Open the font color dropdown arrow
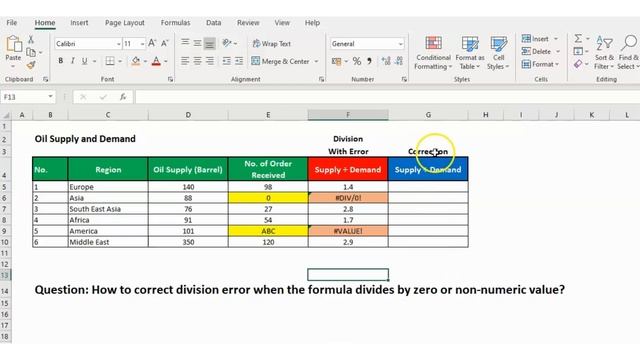The width and height of the screenshot is (640, 360). tap(166, 61)
